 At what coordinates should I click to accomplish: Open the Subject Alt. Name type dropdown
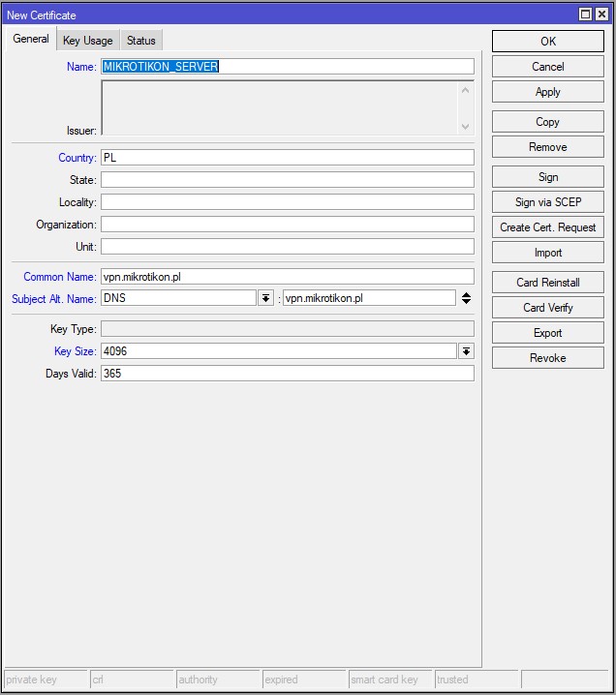[x=265, y=298]
